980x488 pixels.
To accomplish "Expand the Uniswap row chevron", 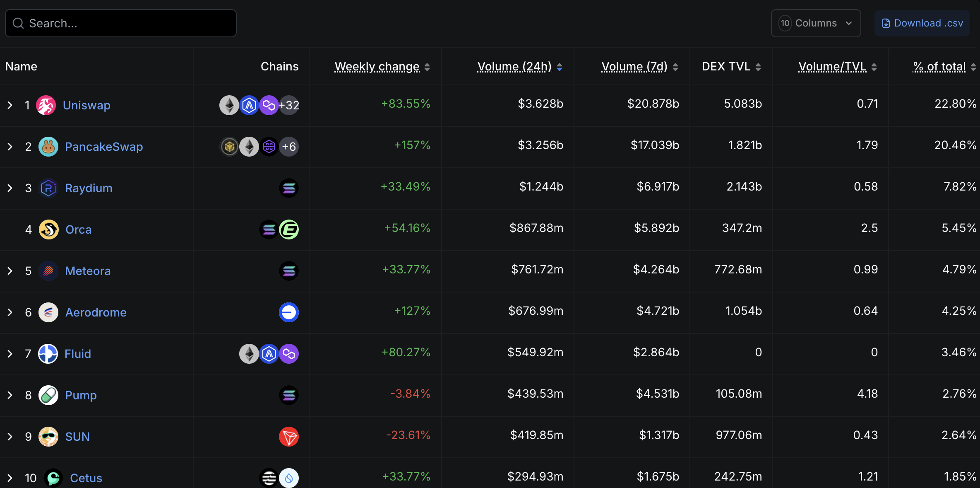I will (10, 105).
